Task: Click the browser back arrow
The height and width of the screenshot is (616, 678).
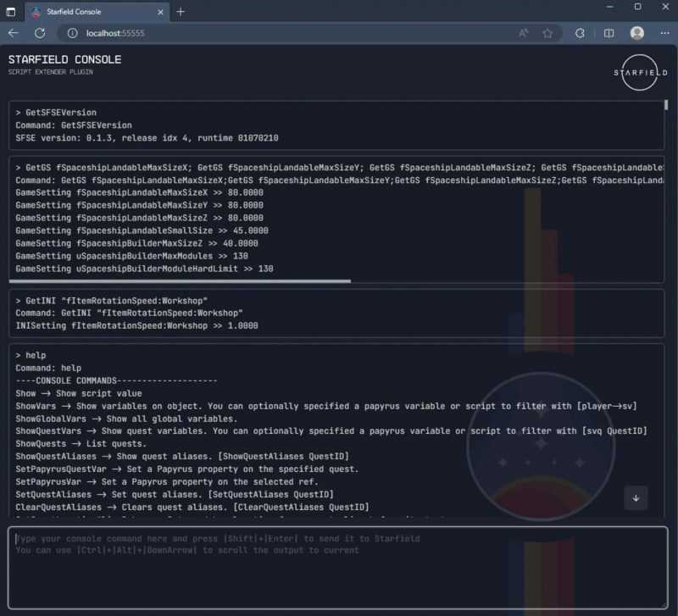Action: pyautogui.click(x=13, y=33)
